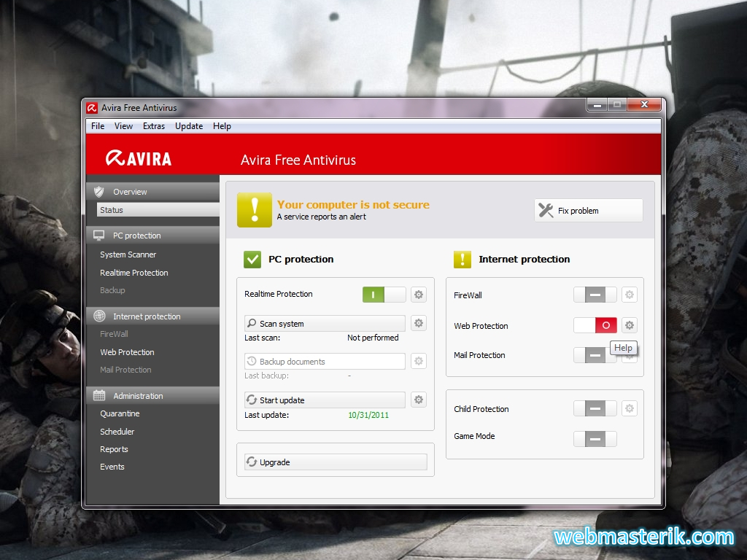Open the Extras menu
Image resolution: width=747 pixels, height=560 pixels.
(x=154, y=126)
